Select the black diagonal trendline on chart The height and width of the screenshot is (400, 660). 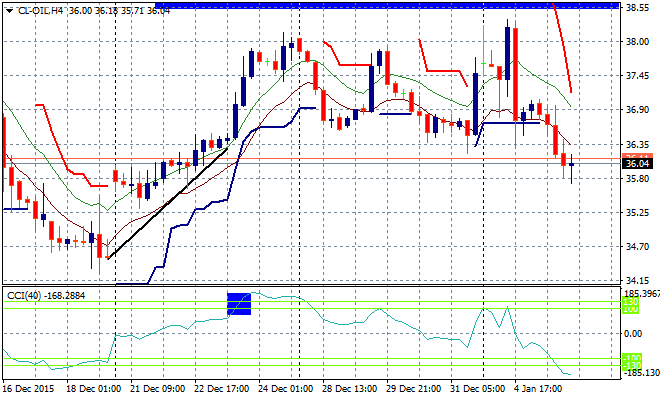168,203
